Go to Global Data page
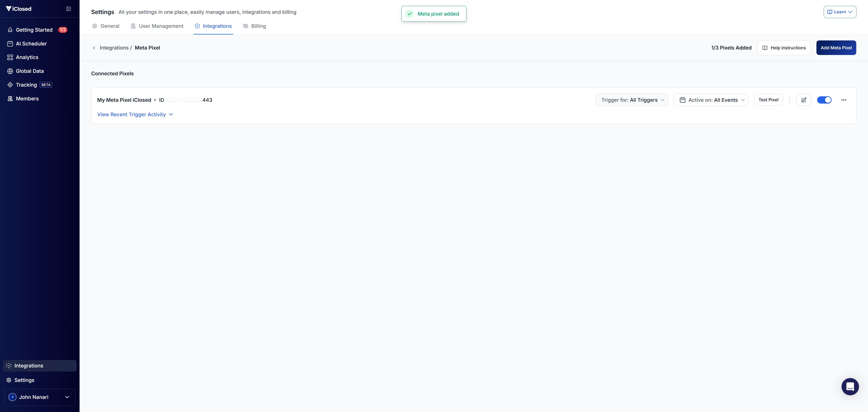This screenshot has height=412, width=868. (x=30, y=71)
